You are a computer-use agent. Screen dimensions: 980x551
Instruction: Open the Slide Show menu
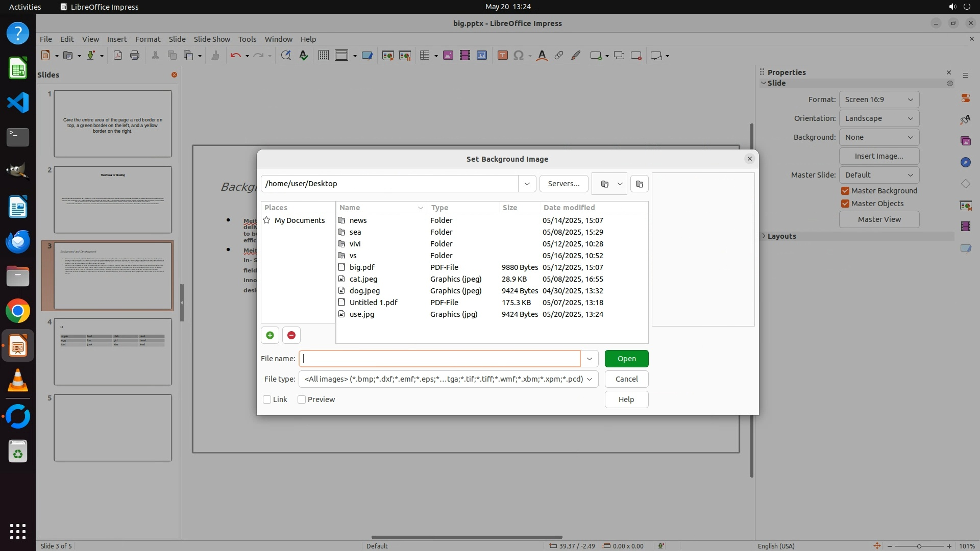[212, 39]
